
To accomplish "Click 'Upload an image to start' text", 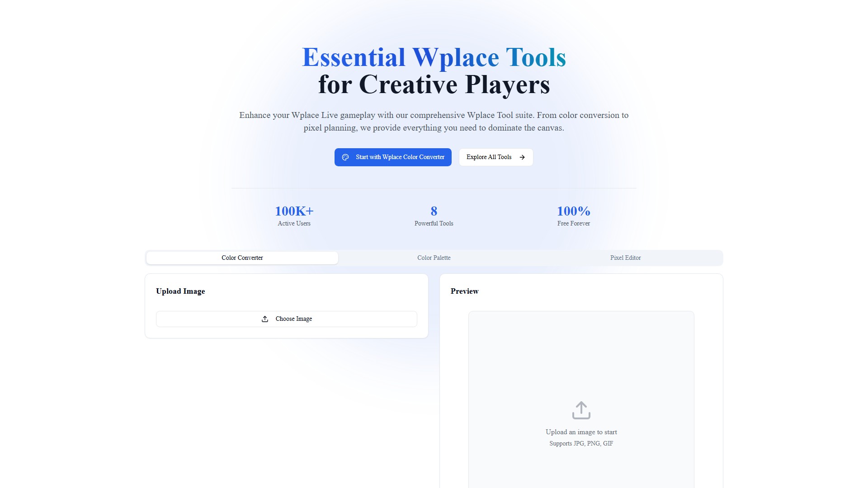I will 581,432.
